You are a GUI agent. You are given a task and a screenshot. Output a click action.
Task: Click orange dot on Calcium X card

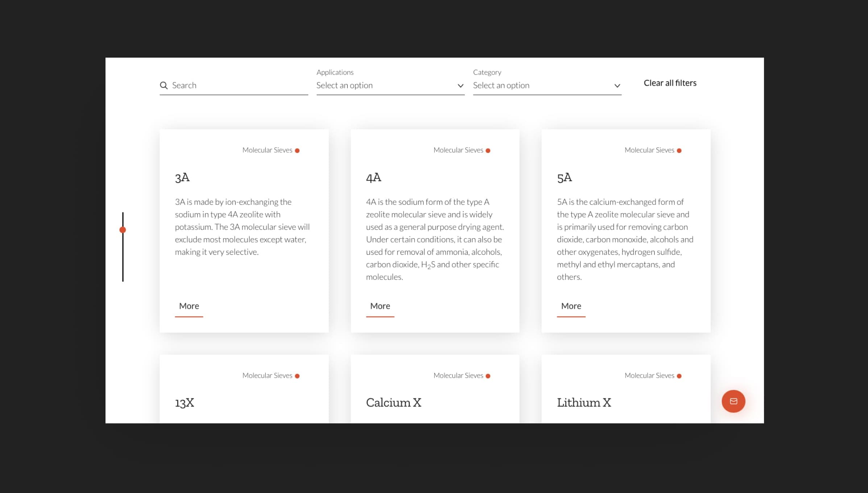click(488, 376)
